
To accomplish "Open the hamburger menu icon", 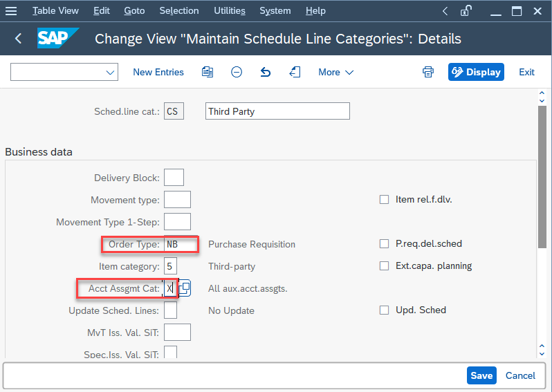I will click(x=11, y=11).
